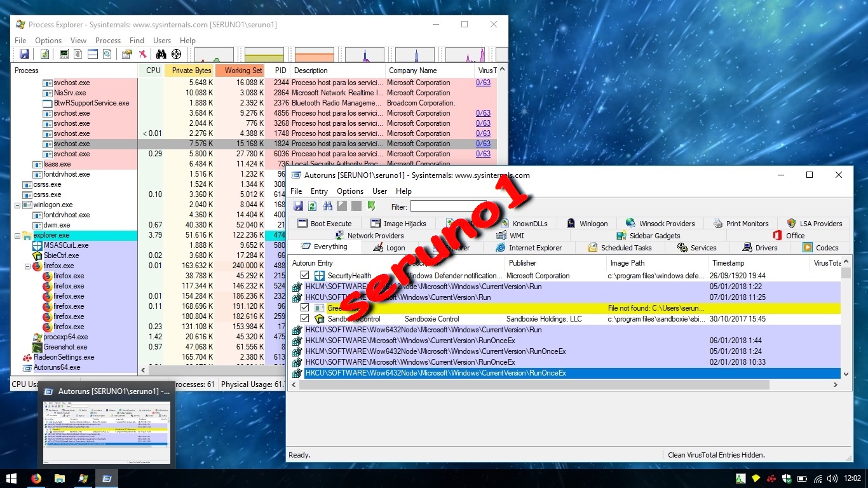Click volume speaker icon in system tray
The height and width of the screenshot is (488, 868).
(x=832, y=478)
